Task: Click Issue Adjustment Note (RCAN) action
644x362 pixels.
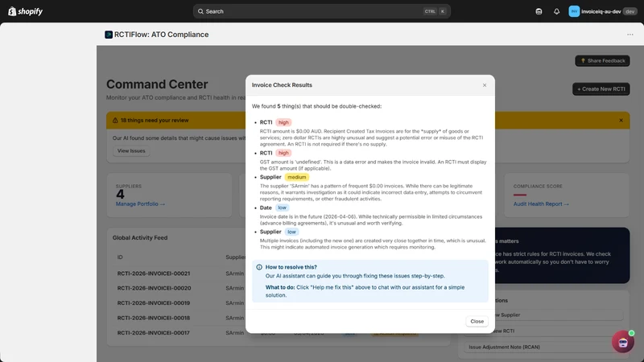Action: (543, 348)
